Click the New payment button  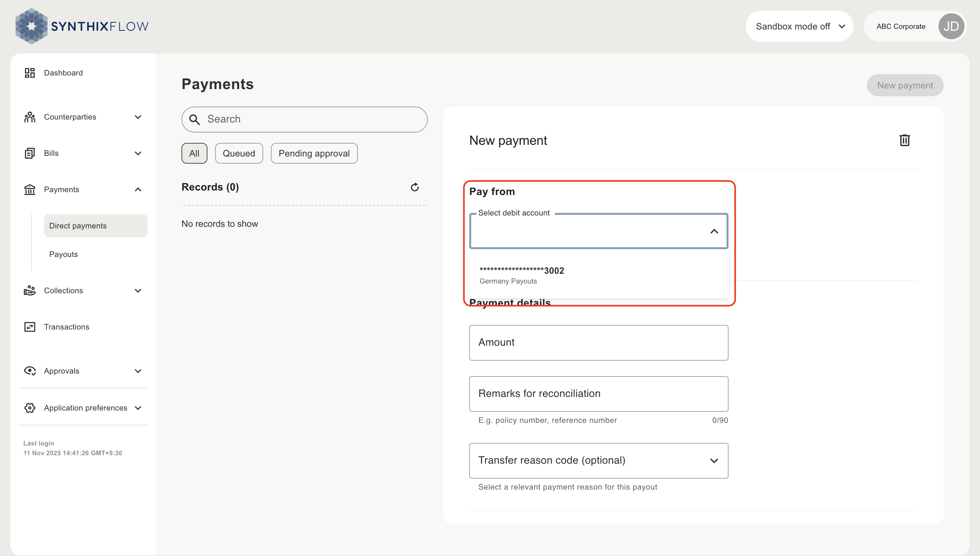[x=905, y=85]
